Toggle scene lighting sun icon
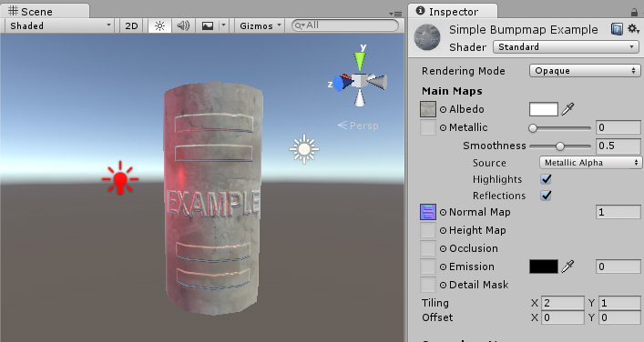Image resolution: width=644 pixels, height=342 pixels. click(x=159, y=25)
